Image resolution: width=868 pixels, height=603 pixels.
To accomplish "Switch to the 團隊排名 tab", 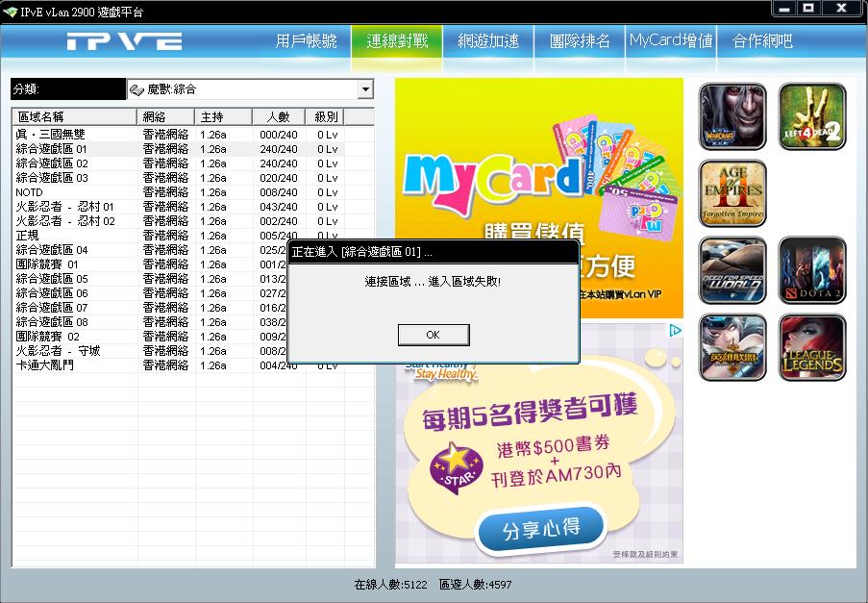I will click(x=580, y=41).
